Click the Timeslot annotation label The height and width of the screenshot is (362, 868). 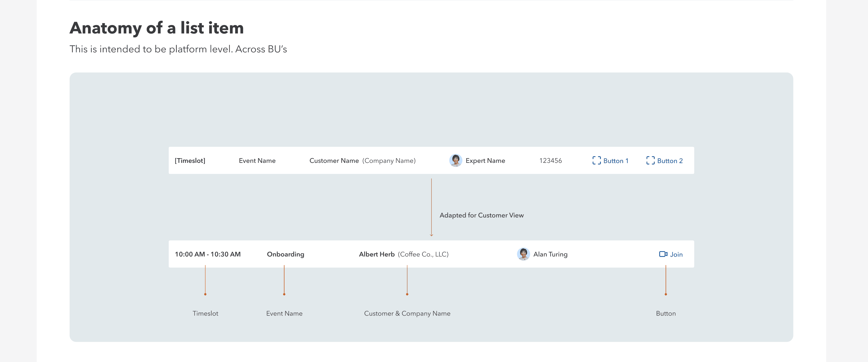click(205, 314)
